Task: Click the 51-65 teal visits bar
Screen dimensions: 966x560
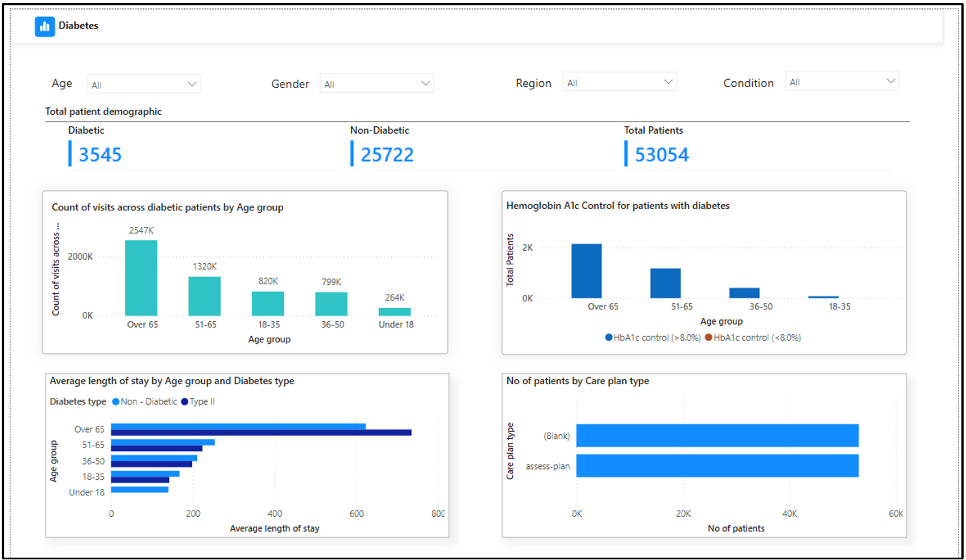Action: [205, 296]
